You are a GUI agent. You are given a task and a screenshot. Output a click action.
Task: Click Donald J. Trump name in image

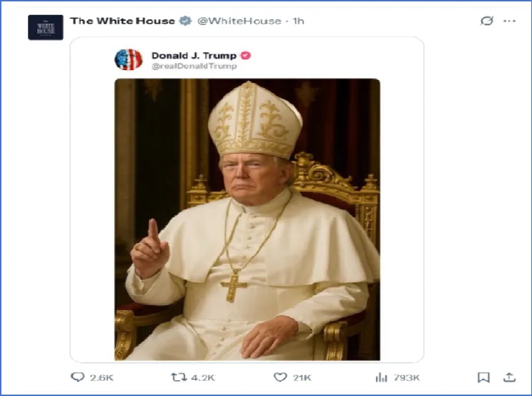(194, 55)
